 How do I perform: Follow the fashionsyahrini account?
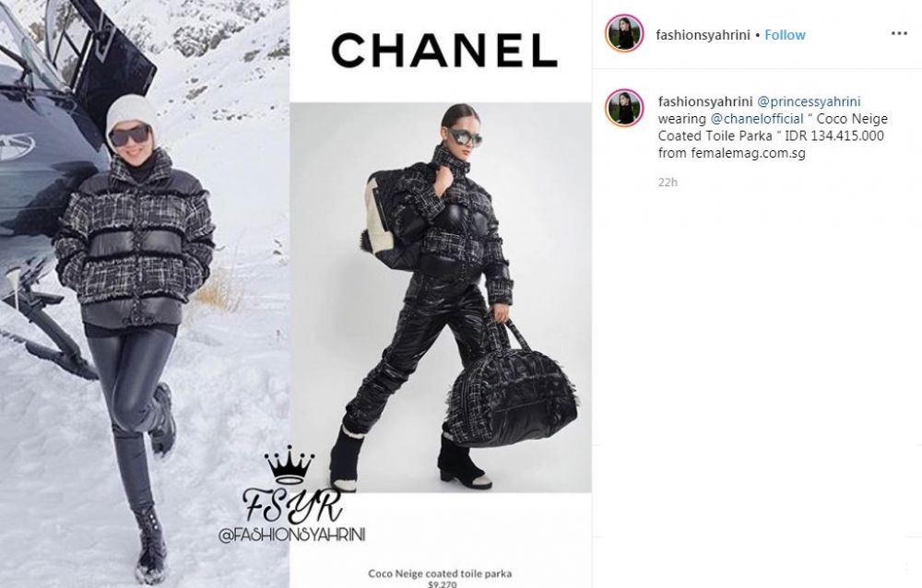click(x=785, y=35)
